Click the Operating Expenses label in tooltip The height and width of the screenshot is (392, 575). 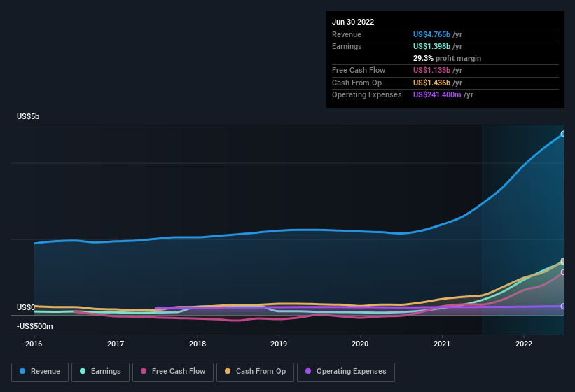pos(367,95)
